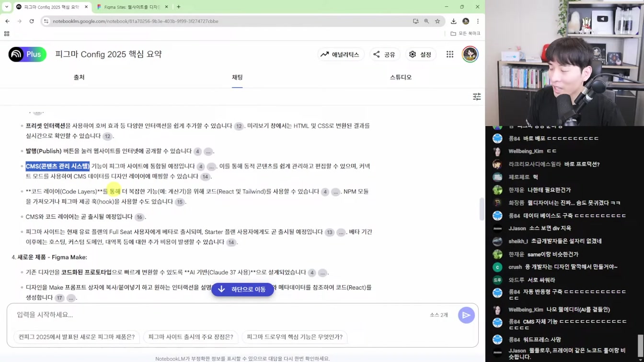Open citation 15 after 사용할 수도 있습니다
The height and width of the screenshot is (362, 644).
(x=180, y=202)
